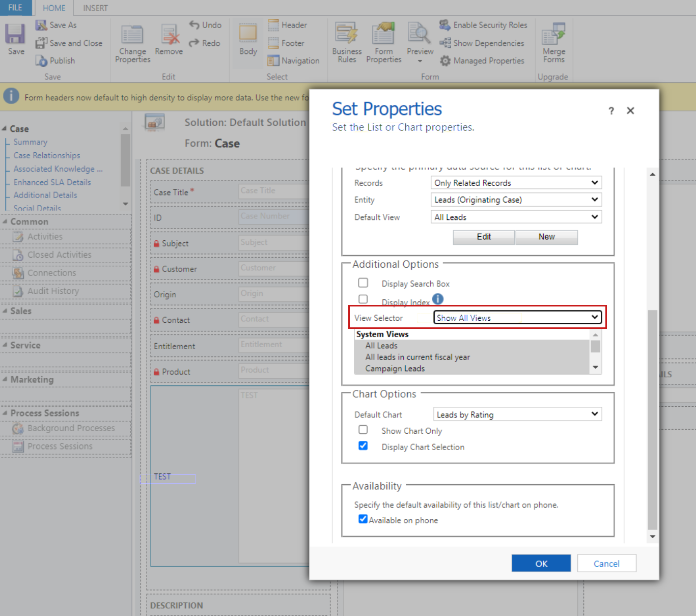Screen dimensions: 696x616
Task: Click the Edit button under Default View
Action: click(x=484, y=237)
